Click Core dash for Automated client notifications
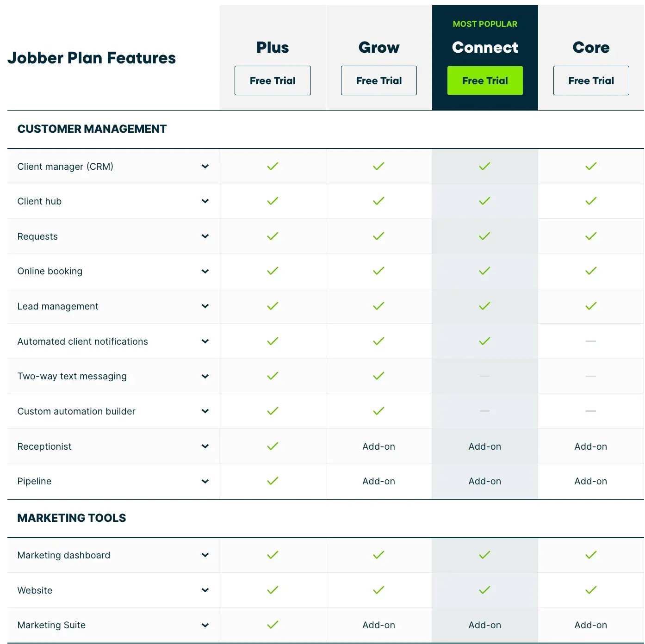The height and width of the screenshot is (644, 645). (x=591, y=341)
